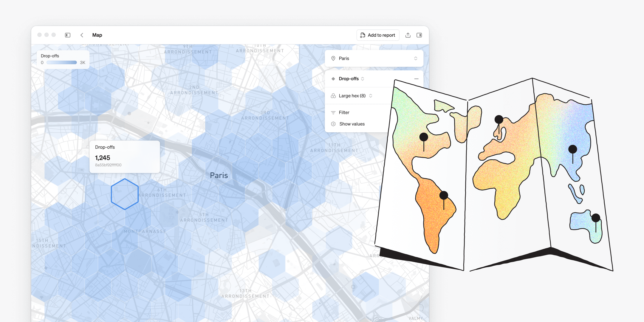Open the Filter option

[344, 113]
